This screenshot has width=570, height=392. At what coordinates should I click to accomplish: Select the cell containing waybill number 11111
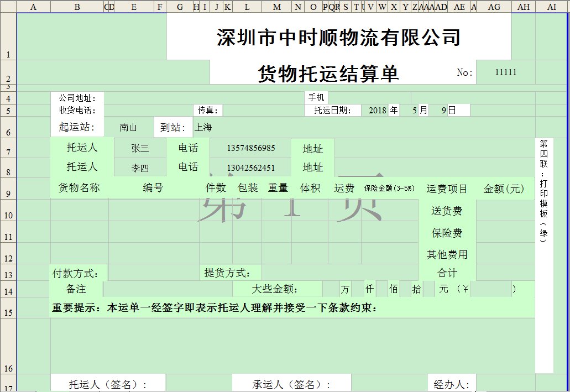click(x=504, y=72)
